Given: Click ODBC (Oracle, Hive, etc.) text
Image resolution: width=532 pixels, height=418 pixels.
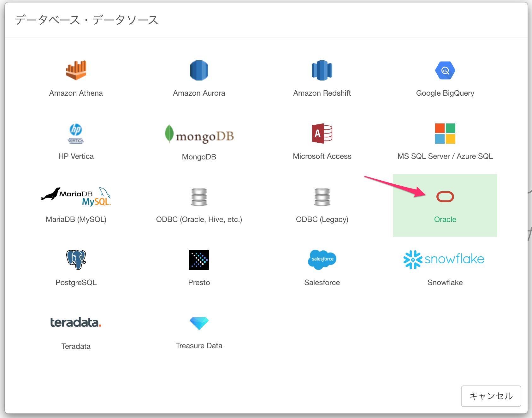Looking at the screenshot, I should (199, 220).
